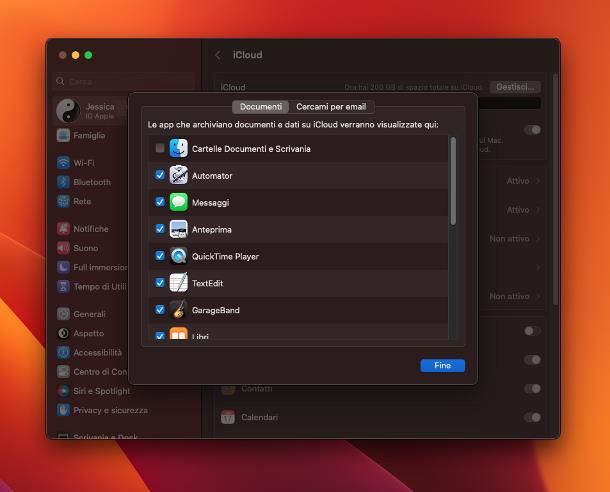Click the iCloud pane scrollbar
Screen dimensions: 610x492
point(556,190)
